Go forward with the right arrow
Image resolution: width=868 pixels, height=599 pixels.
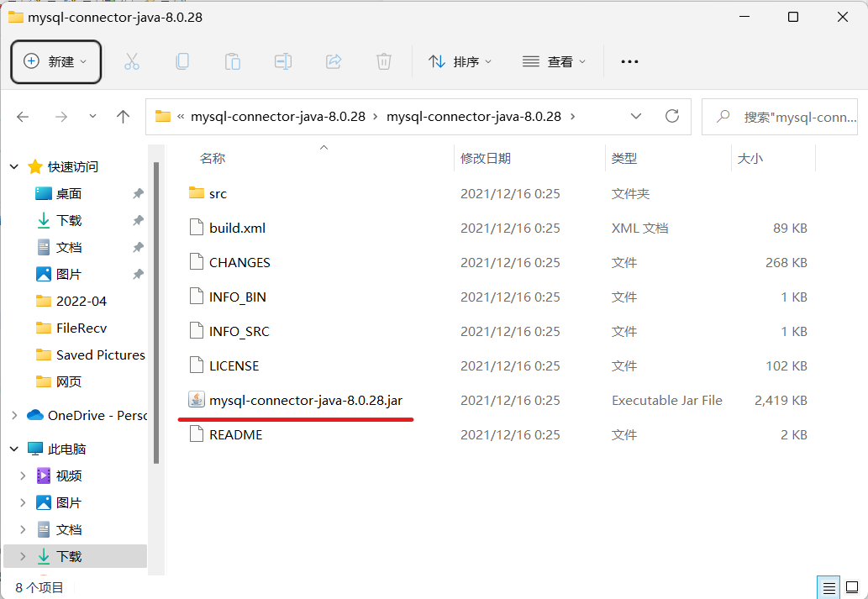tap(61, 117)
